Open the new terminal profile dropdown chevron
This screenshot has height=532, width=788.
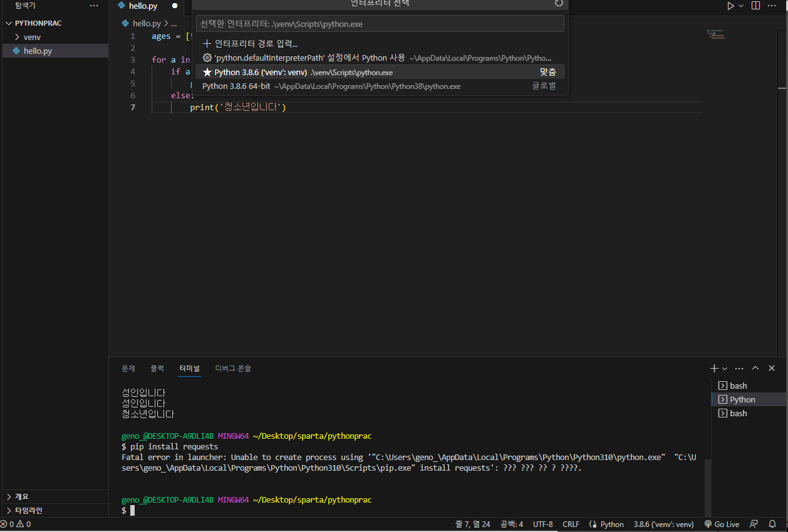coord(725,369)
